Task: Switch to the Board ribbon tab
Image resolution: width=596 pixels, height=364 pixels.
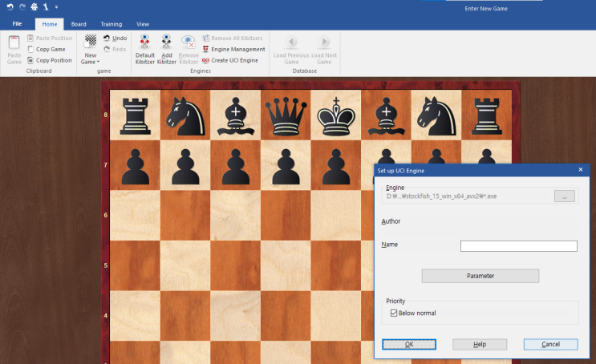Action: point(79,24)
